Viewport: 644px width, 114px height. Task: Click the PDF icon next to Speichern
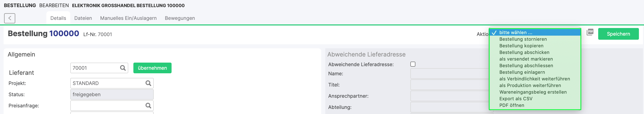coord(590,32)
